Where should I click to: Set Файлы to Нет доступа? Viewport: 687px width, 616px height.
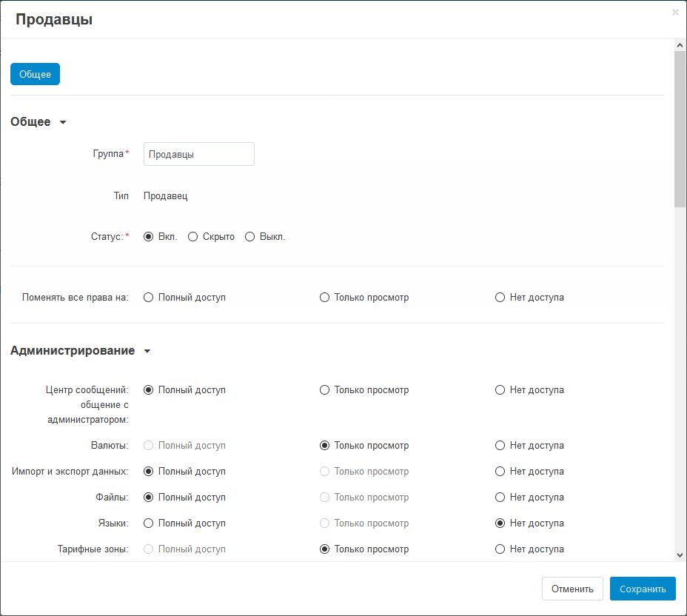[x=500, y=498]
